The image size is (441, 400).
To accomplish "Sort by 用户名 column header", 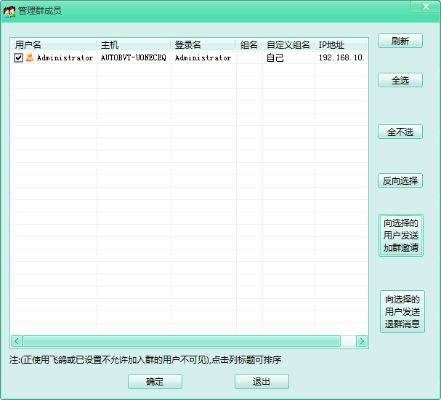I will [54, 45].
